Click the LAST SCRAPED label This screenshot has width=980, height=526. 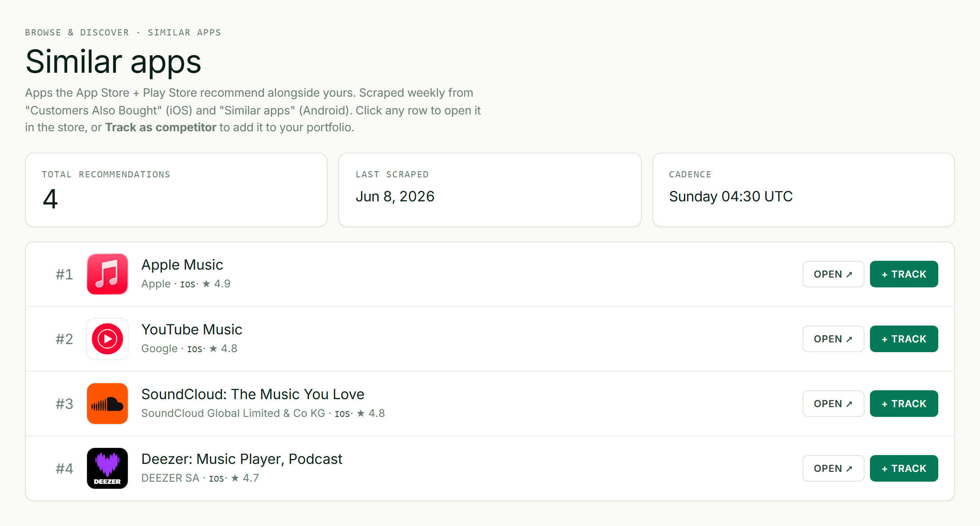tap(392, 174)
